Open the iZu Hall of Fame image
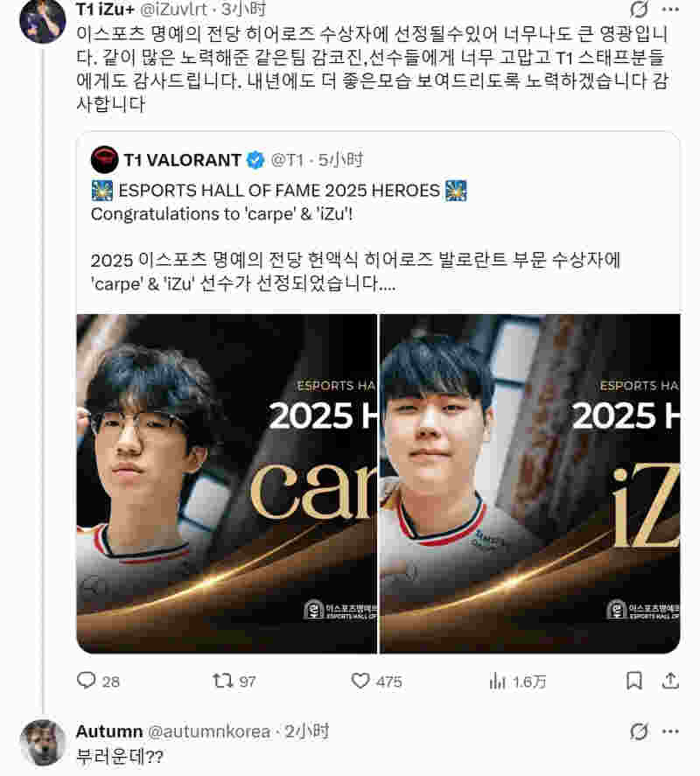Screen dimensions: 700x776 [530, 484]
